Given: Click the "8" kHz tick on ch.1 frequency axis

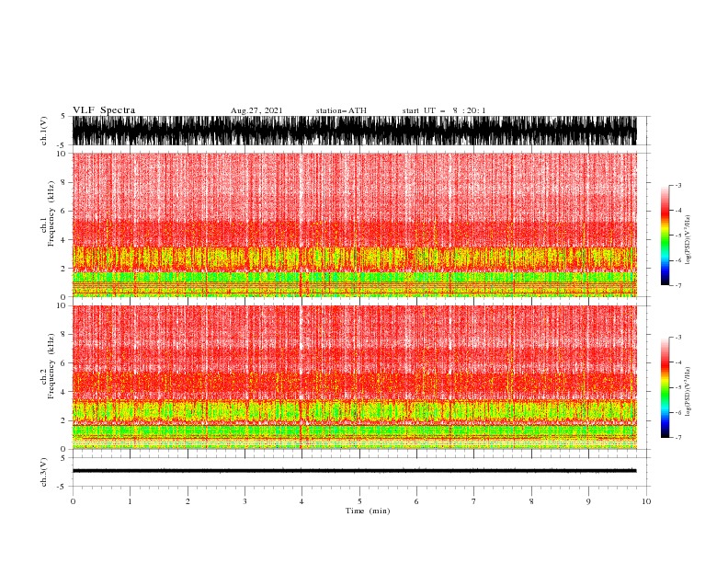Looking at the screenshot, I should point(63,182).
